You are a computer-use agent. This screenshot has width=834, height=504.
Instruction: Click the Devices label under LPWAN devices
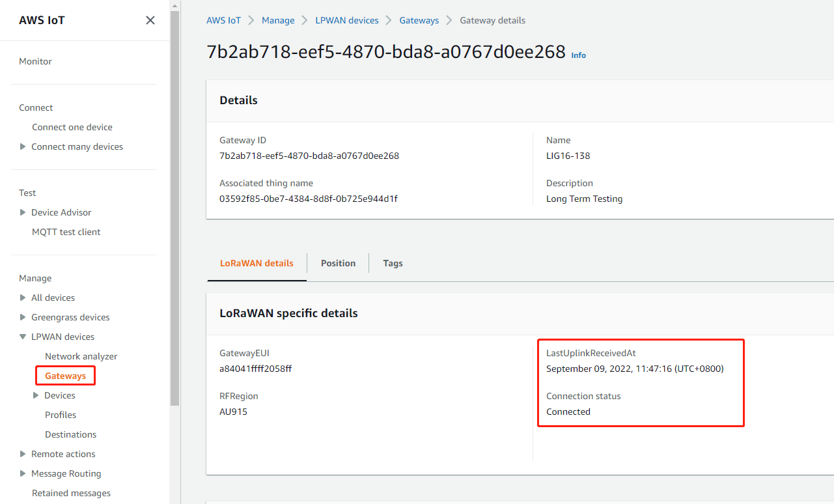[x=60, y=395]
